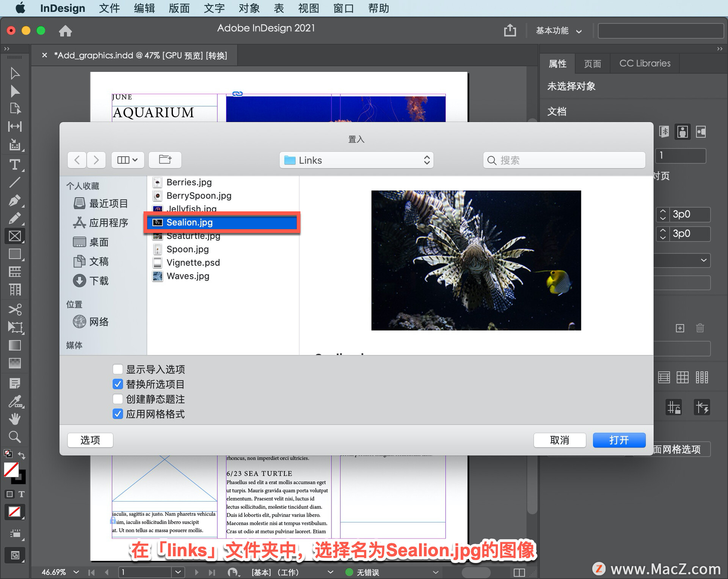Enable the 创建静态题注 checkbox
Image resolution: width=728 pixels, height=579 pixels.
[118, 399]
